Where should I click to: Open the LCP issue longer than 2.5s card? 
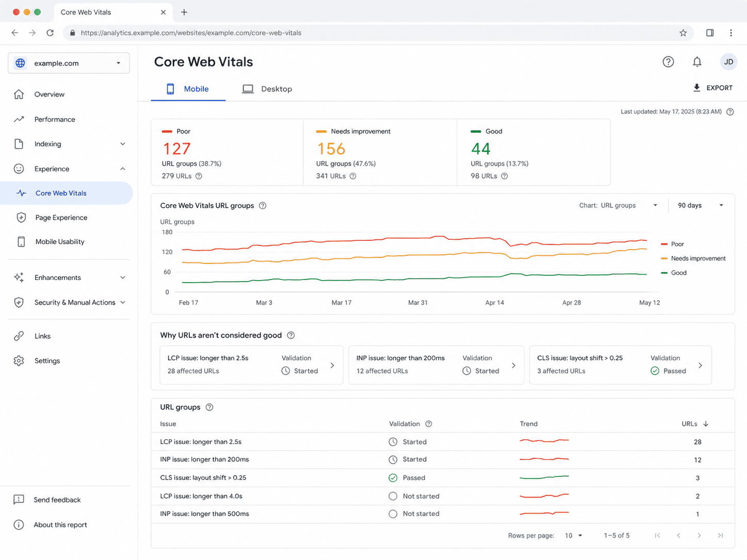251,365
